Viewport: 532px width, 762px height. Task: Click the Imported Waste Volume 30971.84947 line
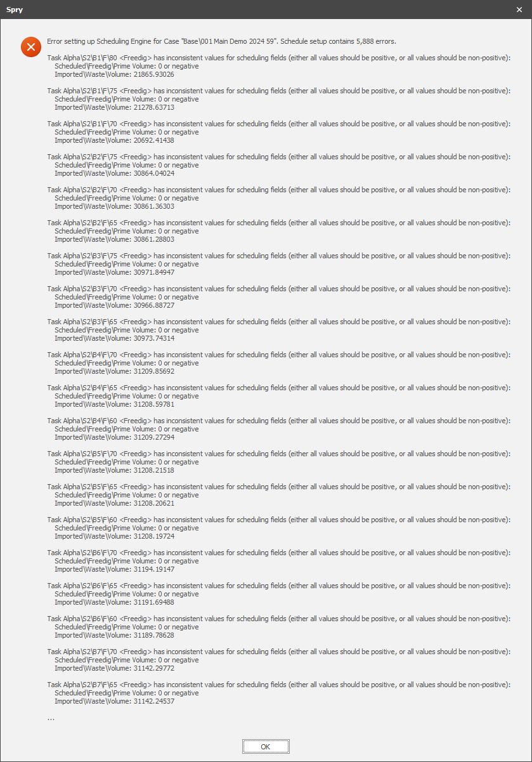click(x=114, y=272)
